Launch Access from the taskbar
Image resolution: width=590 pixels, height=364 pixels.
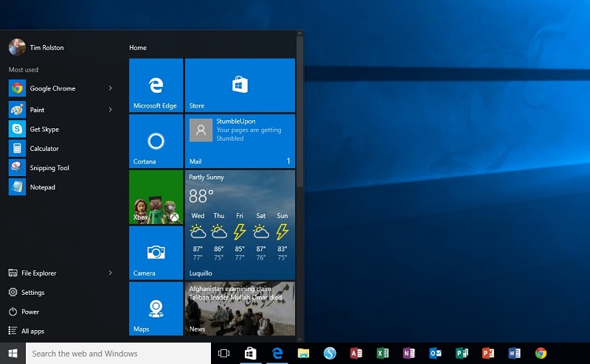pos(356,354)
